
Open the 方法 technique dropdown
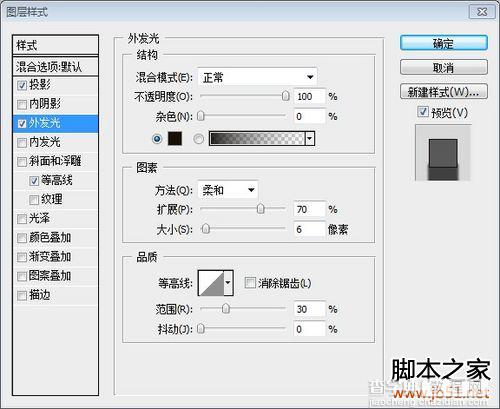(228, 190)
